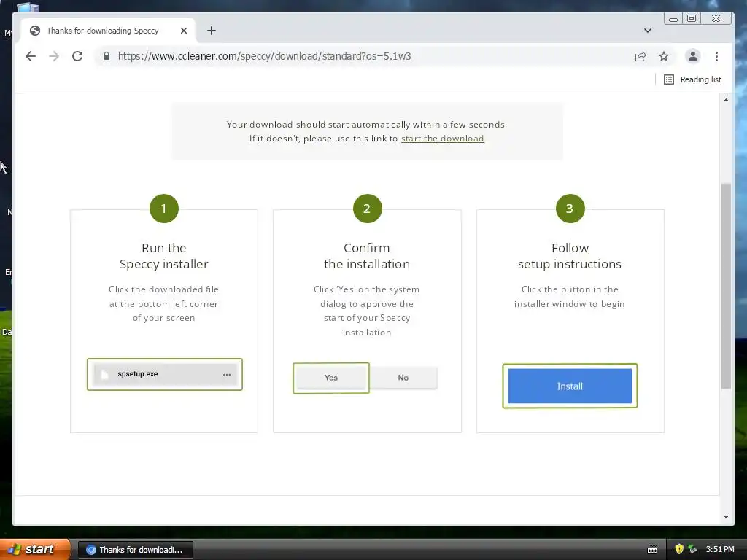
Task: Go back to the previous page
Action: pyautogui.click(x=31, y=56)
